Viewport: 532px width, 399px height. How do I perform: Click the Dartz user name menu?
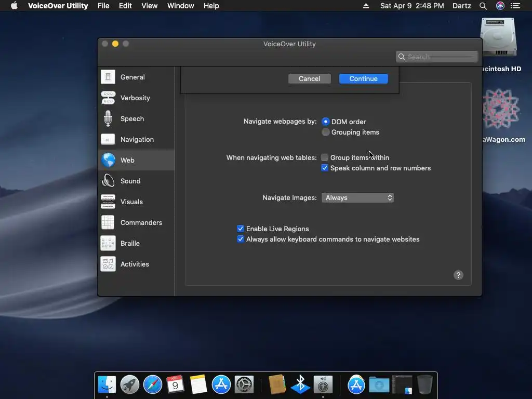pos(461,6)
